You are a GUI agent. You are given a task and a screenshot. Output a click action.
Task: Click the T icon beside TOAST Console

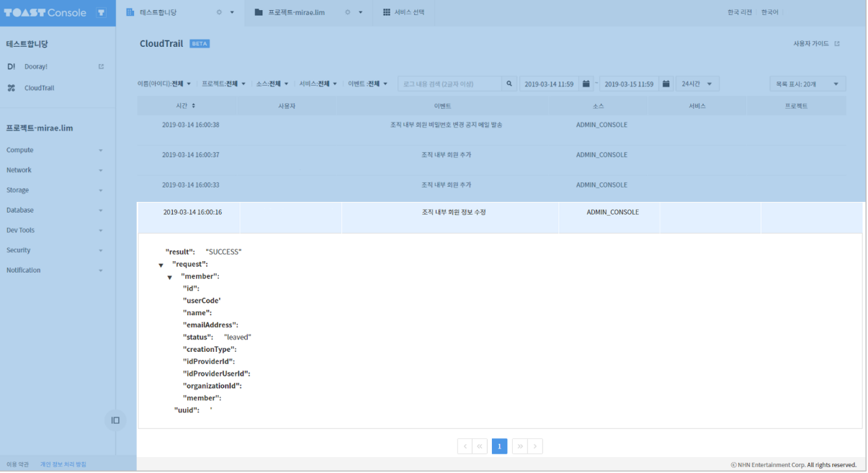101,13
